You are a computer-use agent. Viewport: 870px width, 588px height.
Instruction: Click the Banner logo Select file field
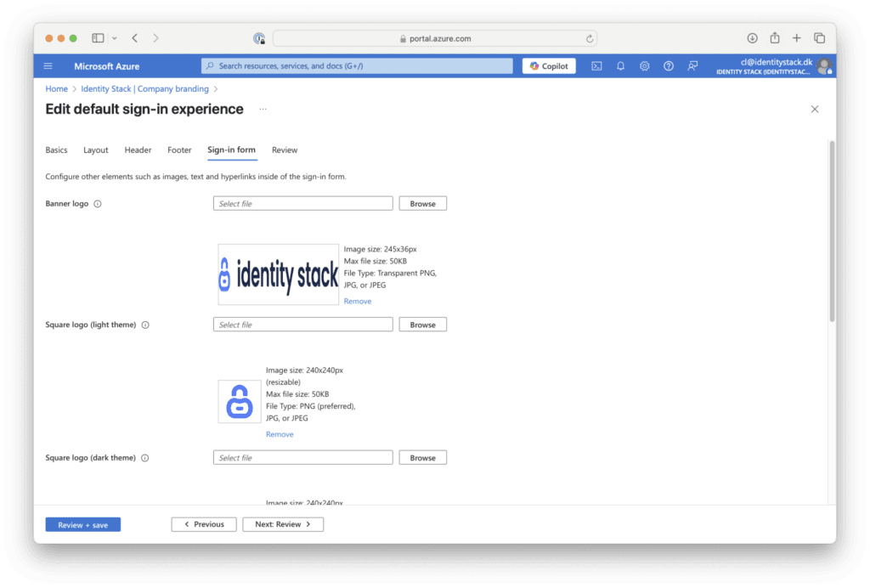tap(303, 204)
